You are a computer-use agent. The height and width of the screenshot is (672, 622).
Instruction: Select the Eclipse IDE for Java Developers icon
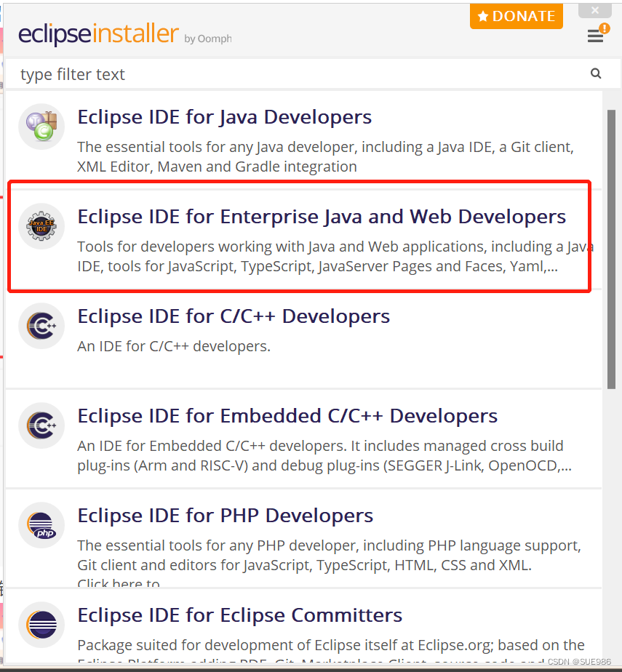click(41, 126)
